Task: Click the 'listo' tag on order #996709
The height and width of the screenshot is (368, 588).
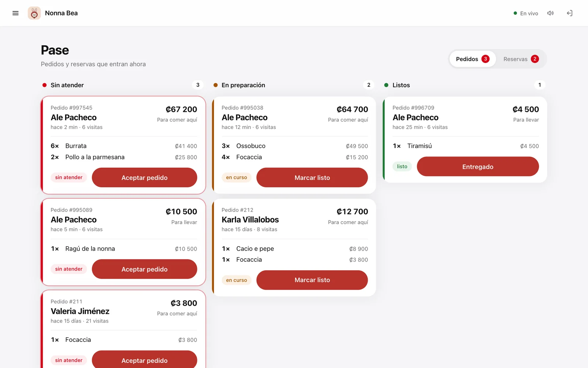Action: (402, 167)
